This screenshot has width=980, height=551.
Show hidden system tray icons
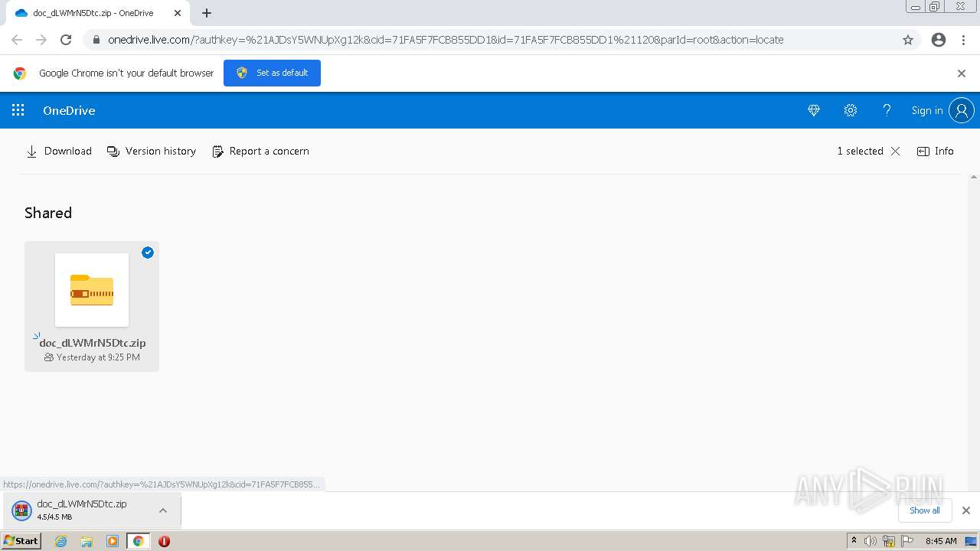pyautogui.click(x=854, y=541)
